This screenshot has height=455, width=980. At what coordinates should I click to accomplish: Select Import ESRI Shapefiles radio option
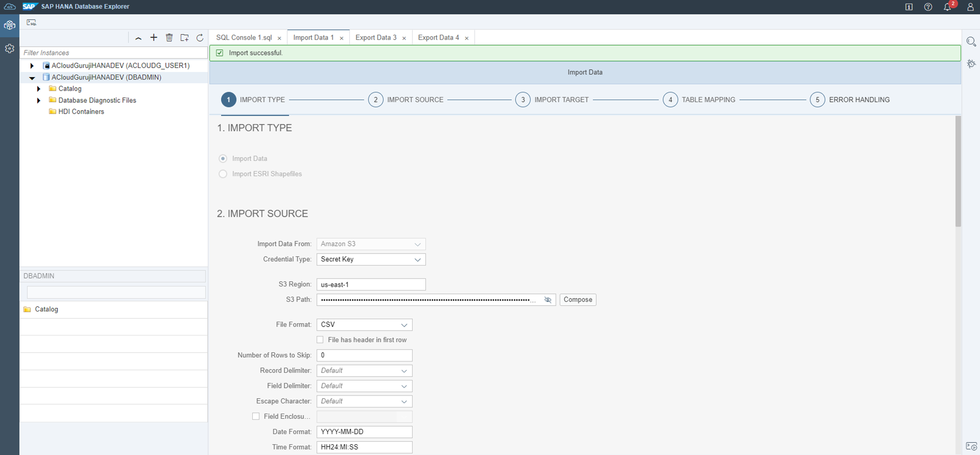click(x=223, y=174)
